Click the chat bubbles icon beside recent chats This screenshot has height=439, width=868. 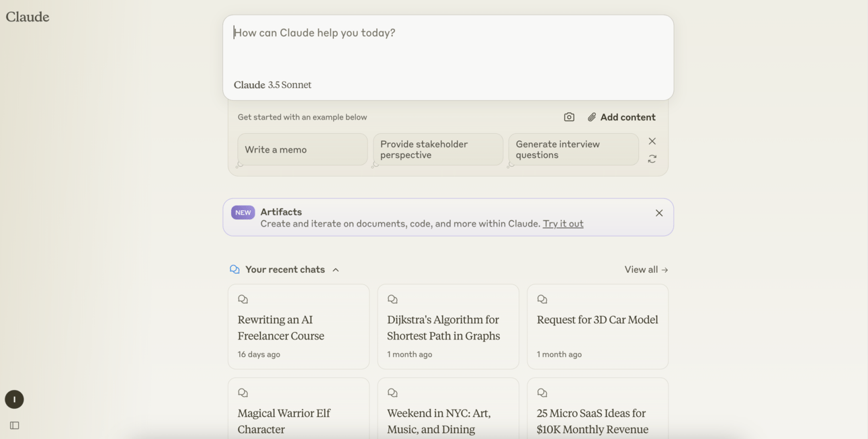pyautogui.click(x=234, y=270)
